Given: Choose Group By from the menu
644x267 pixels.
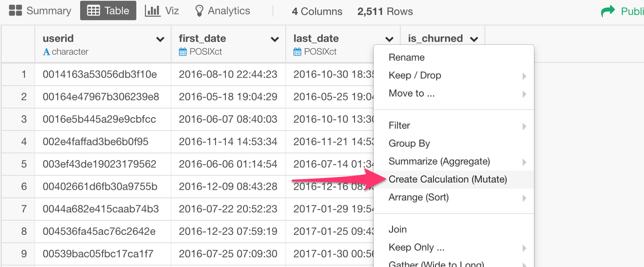Looking at the screenshot, I should [x=409, y=144].
